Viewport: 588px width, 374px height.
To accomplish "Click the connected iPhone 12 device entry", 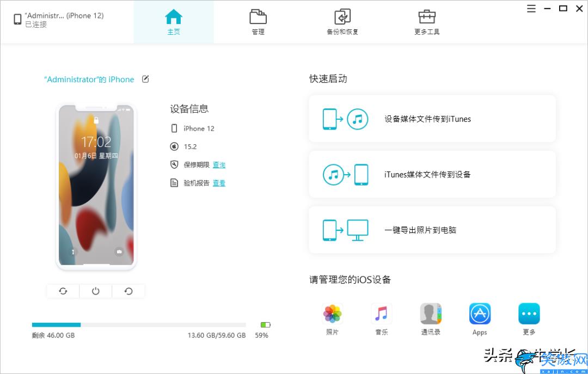I will [59, 20].
